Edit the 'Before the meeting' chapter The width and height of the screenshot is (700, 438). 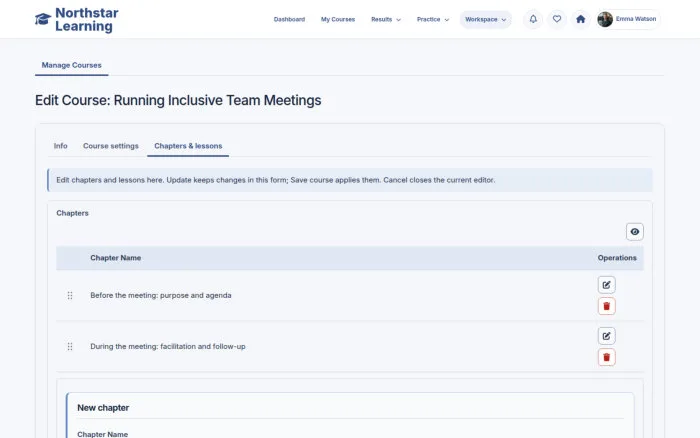coord(606,285)
